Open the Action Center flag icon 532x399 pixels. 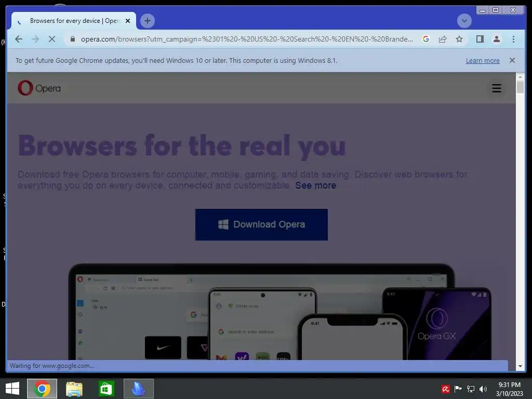(x=458, y=389)
